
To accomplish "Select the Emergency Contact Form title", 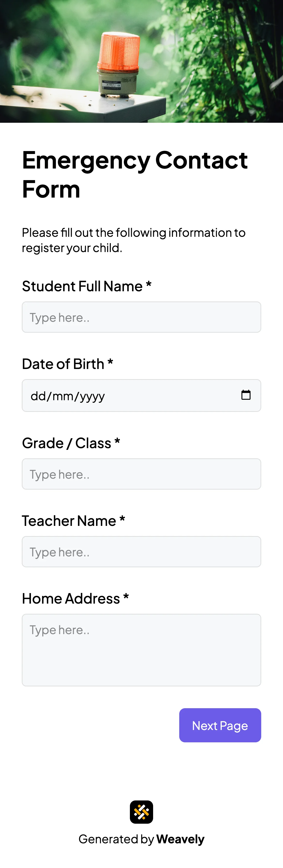I will tap(134, 174).
